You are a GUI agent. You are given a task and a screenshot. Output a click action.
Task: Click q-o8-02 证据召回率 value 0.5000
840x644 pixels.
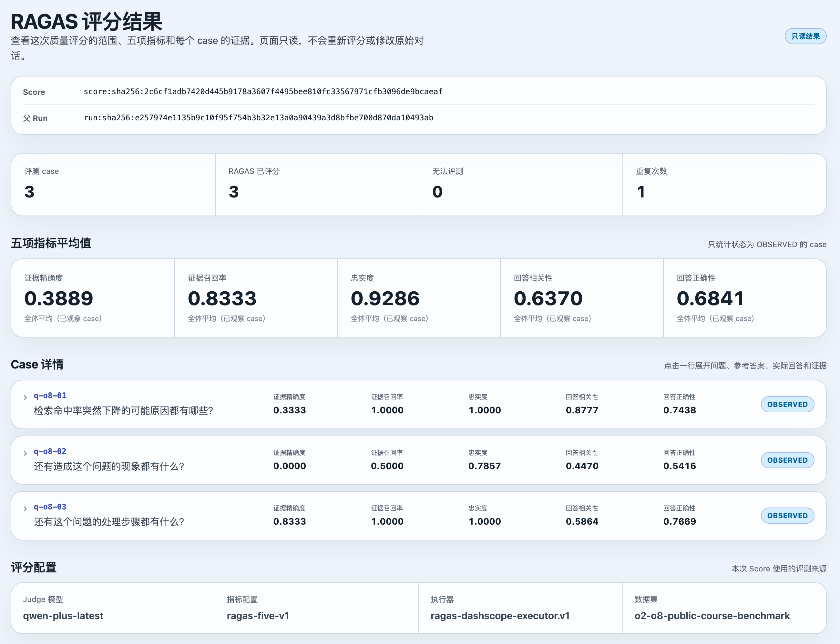pyautogui.click(x=387, y=466)
